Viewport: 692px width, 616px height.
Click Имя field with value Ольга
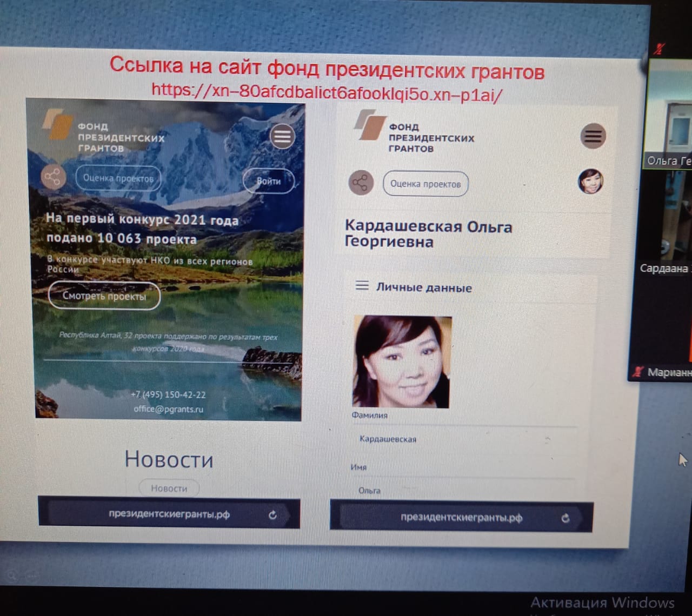pos(464,491)
